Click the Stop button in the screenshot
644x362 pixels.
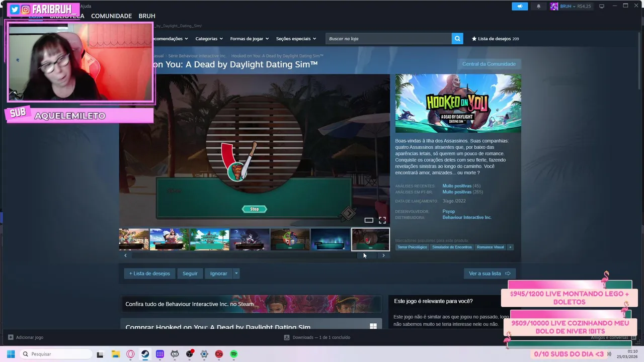point(255,209)
